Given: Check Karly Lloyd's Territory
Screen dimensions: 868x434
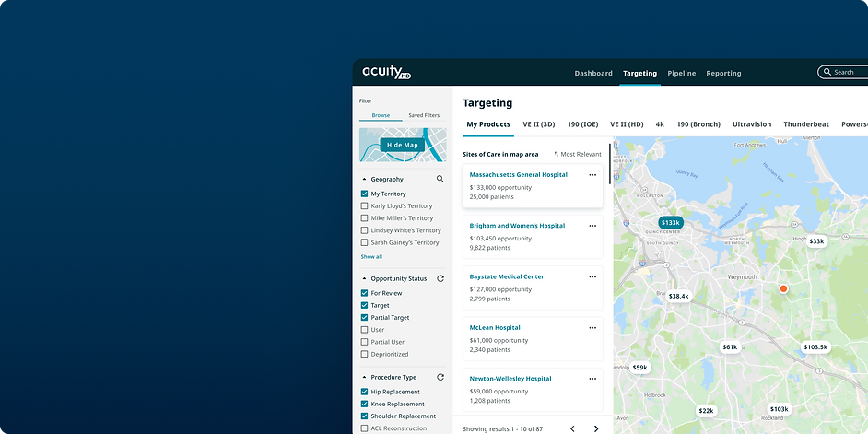Looking at the screenshot, I should (364, 205).
